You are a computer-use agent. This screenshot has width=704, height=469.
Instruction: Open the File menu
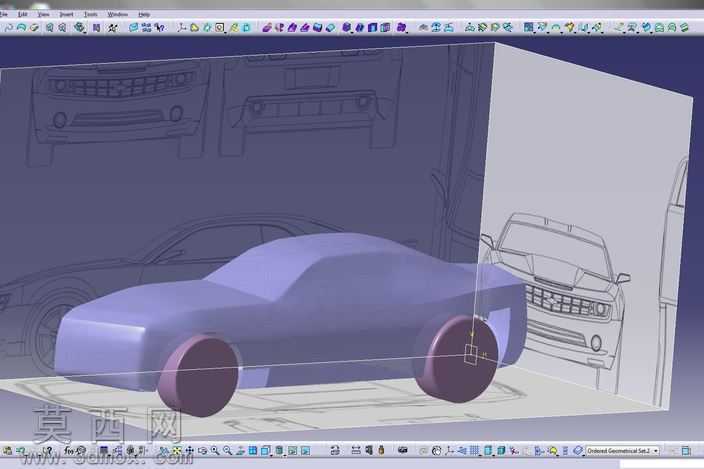click(4, 14)
